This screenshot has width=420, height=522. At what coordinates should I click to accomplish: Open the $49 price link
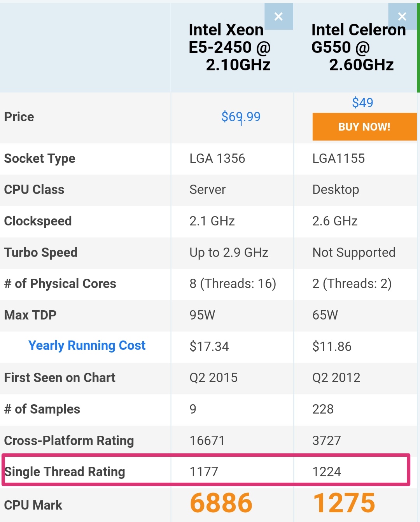point(362,103)
